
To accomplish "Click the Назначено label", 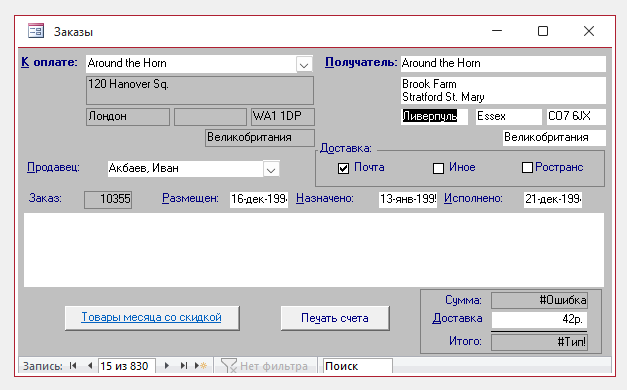I will 325,198.
